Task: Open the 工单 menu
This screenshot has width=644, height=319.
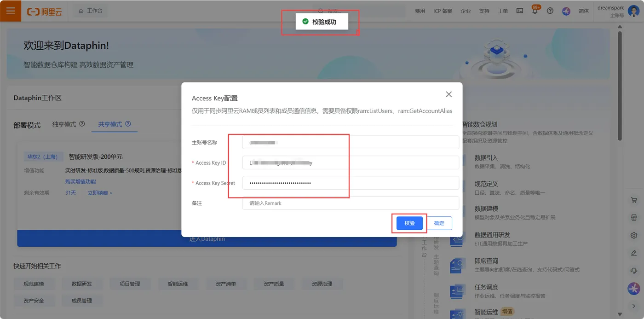Action: click(503, 11)
